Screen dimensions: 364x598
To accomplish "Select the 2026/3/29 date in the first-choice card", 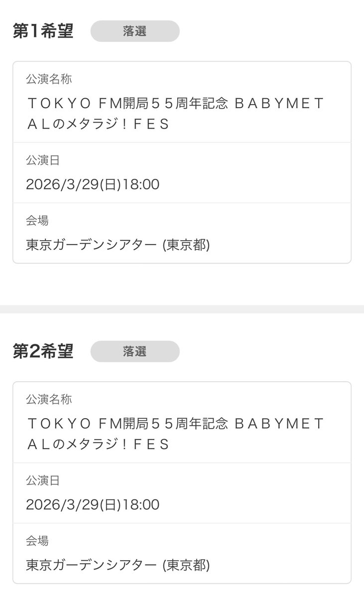I will coord(63,185).
